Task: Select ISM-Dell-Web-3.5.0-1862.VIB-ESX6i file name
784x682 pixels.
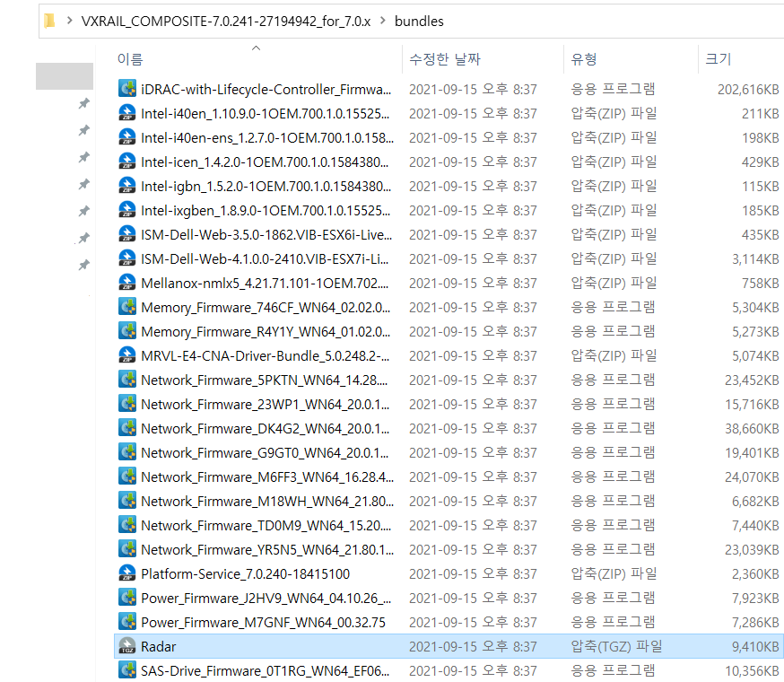Action: coord(266,235)
